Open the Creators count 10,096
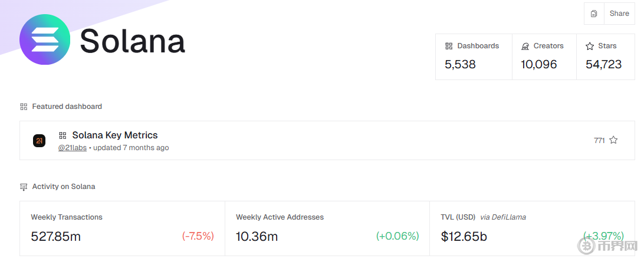 pos(538,64)
